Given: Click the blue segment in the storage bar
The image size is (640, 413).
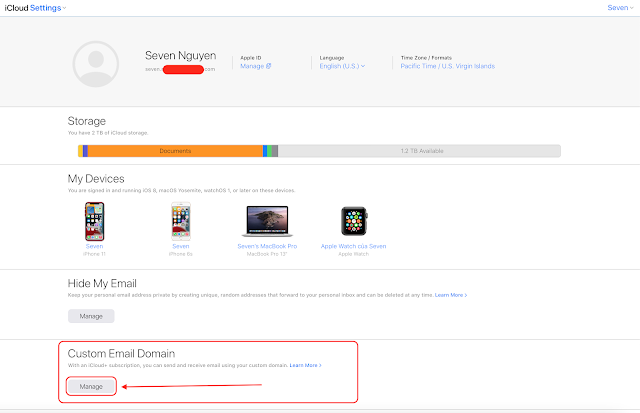Looking at the screenshot, I should point(265,151).
